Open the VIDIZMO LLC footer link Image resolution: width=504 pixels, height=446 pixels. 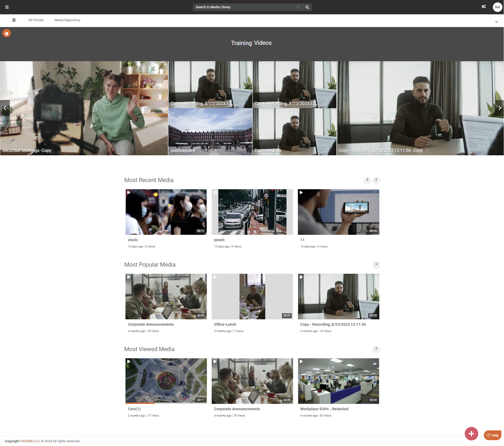(30, 441)
